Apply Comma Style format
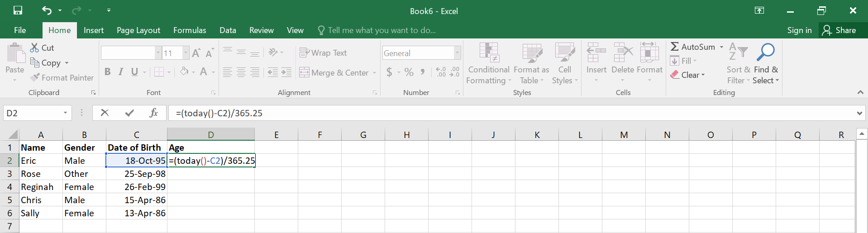The image size is (868, 233). pyautogui.click(x=423, y=72)
